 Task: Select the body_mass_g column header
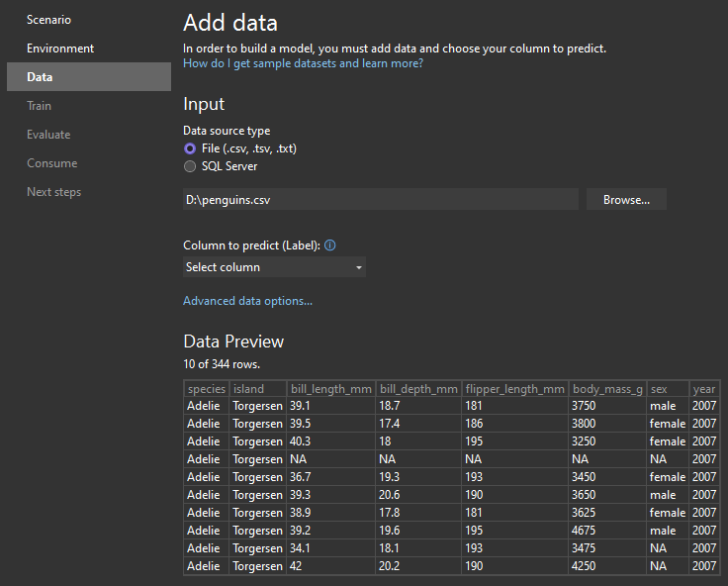click(x=606, y=389)
